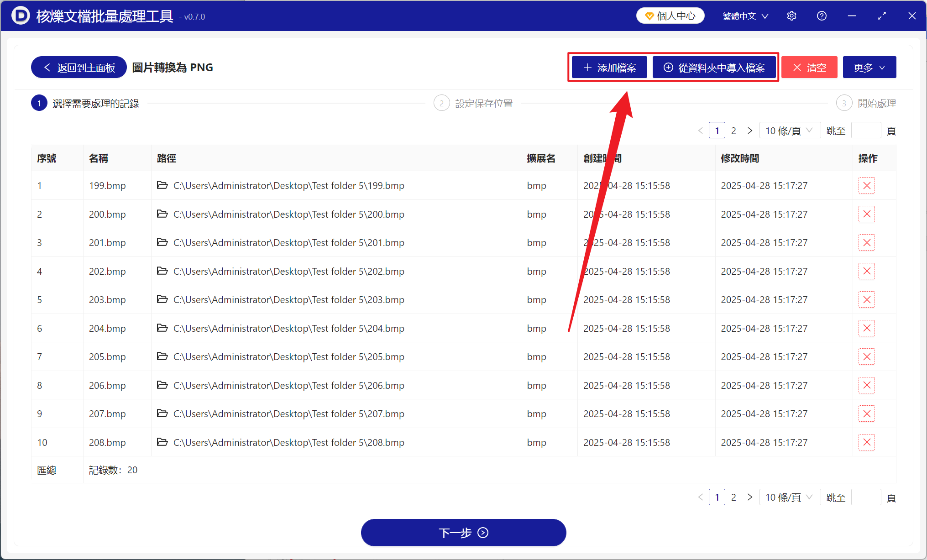Delete the 199.bmp row with red X

866,185
